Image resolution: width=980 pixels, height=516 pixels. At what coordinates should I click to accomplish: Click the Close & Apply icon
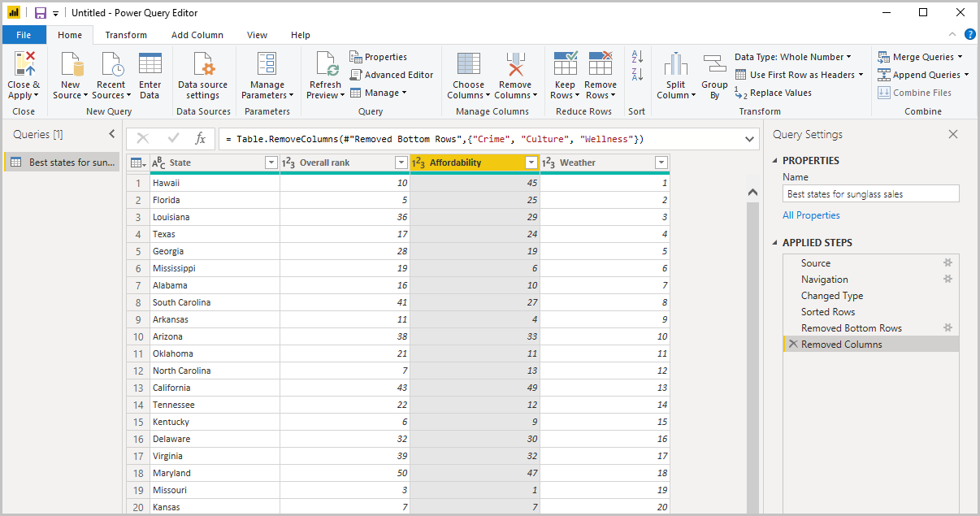tap(24, 64)
